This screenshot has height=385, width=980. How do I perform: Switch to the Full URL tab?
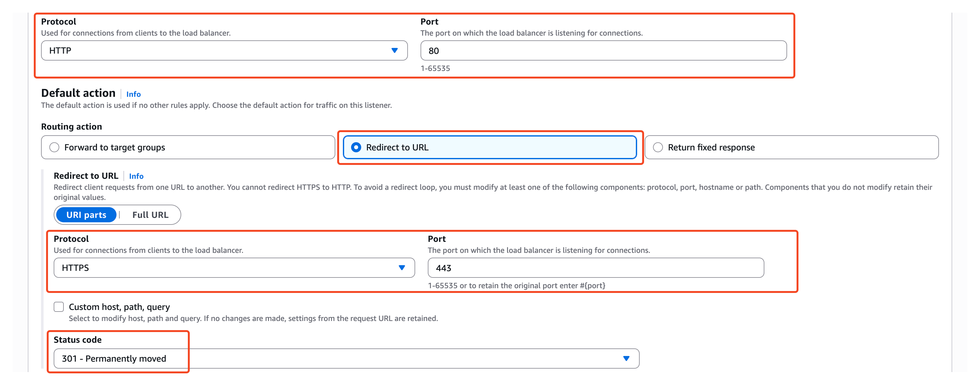point(150,215)
